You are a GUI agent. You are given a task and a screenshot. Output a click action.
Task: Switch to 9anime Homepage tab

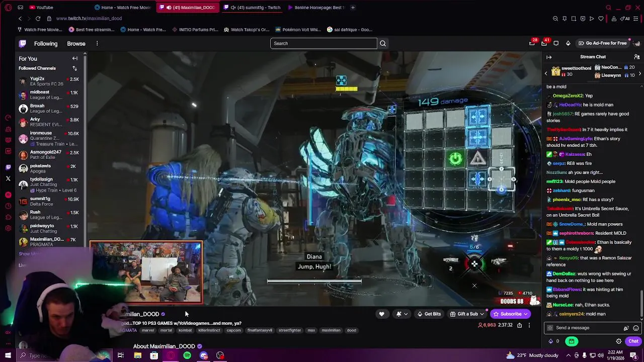pos(317,8)
